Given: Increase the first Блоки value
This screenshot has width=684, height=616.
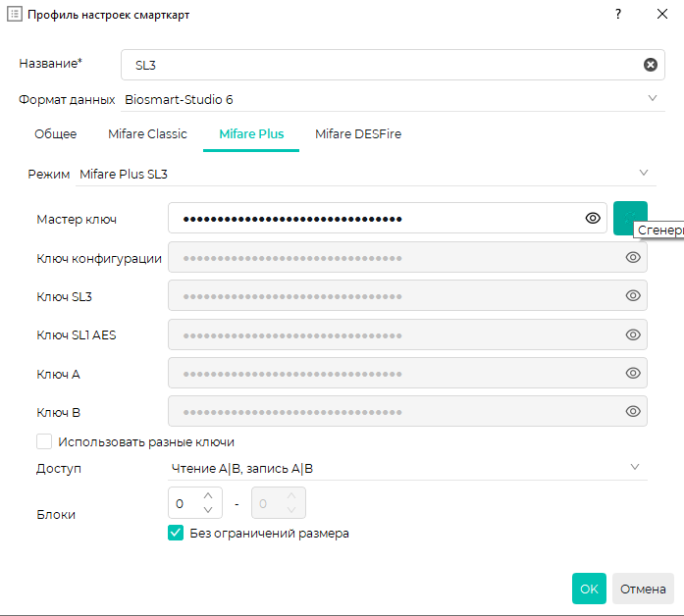Looking at the screenshot, I should [x=208, y=496].
